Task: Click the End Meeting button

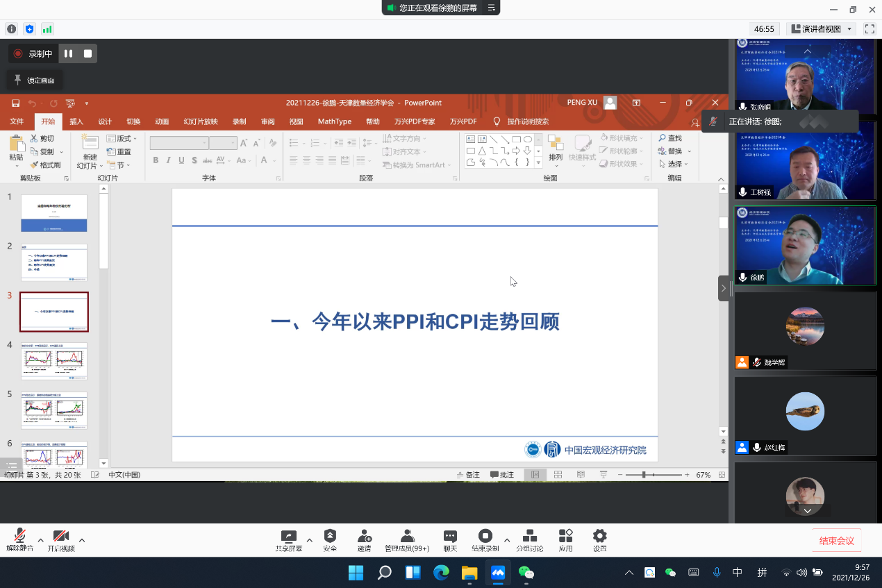Action: point(836,541)
